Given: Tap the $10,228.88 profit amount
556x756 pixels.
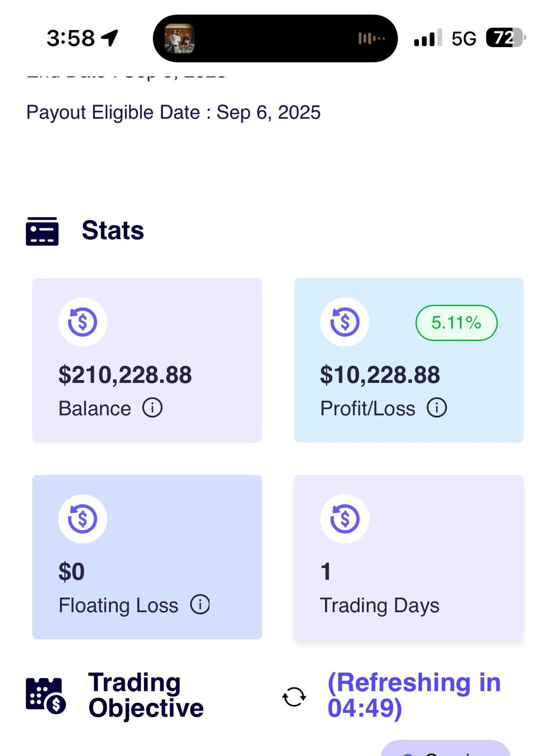Looking at the screenshot, I should 380,375.
